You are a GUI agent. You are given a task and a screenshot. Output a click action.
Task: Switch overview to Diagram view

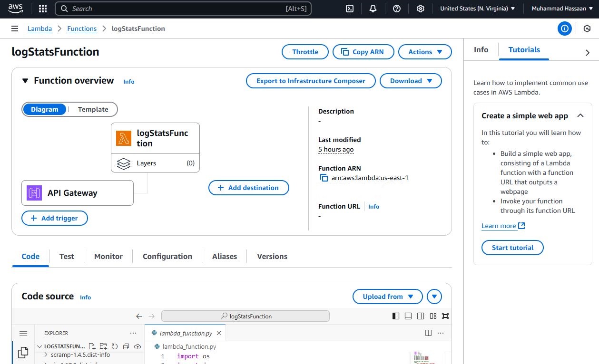tap(45, 109)
